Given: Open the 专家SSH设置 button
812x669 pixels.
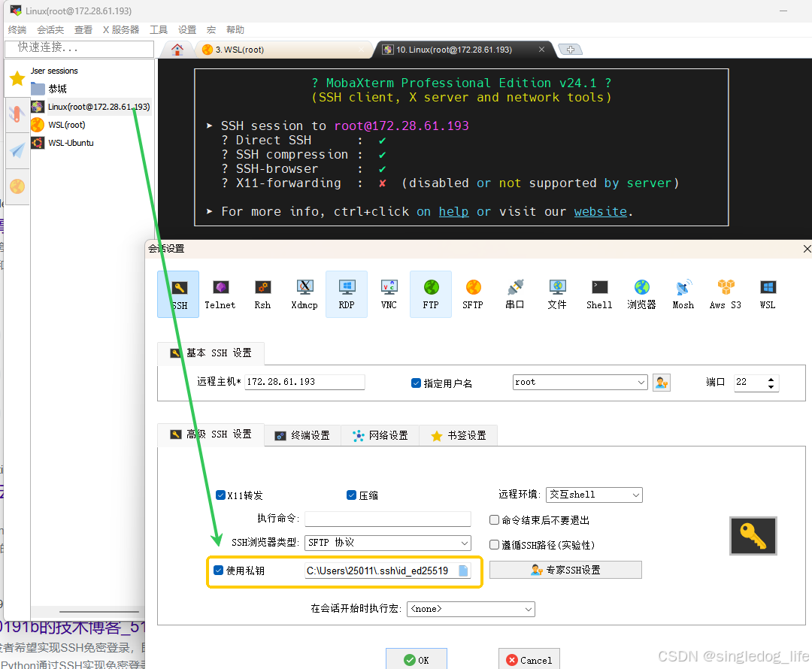Looking at the screenshot, I should point(565,570).
